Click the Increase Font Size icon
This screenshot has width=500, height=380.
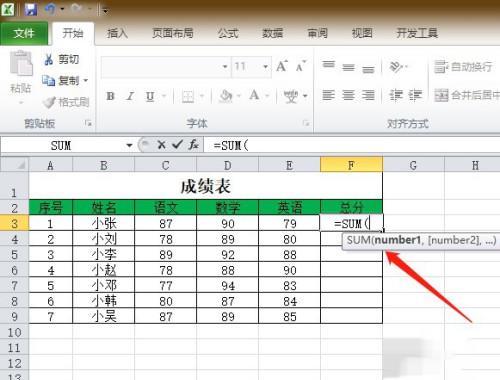282,66
